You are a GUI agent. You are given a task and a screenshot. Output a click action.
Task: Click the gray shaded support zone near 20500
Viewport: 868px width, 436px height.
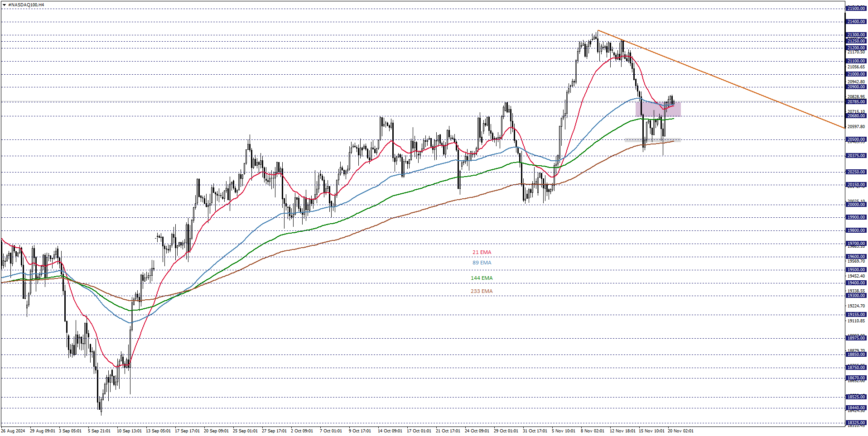click(653, 140)
